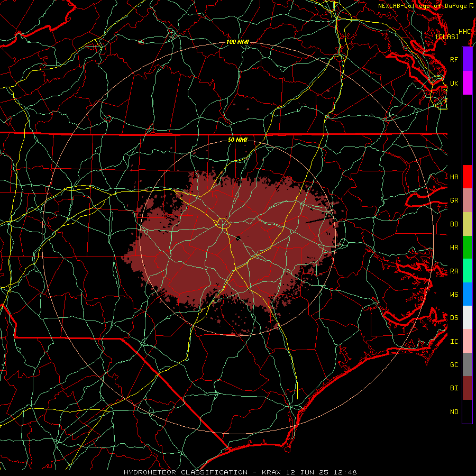Viewport: 476px width, 476px height.
Task: Click the ND black legend swatch
Action: [467, 411]
